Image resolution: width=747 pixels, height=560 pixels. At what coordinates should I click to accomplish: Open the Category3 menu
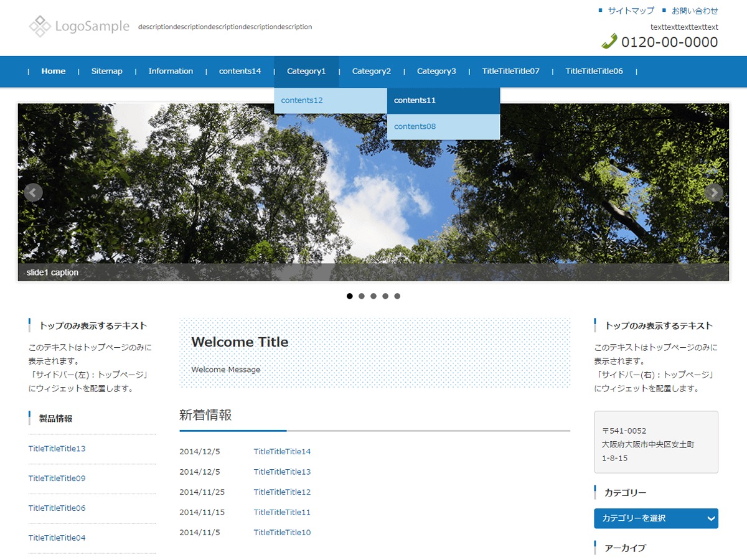(x=436, y=71)
